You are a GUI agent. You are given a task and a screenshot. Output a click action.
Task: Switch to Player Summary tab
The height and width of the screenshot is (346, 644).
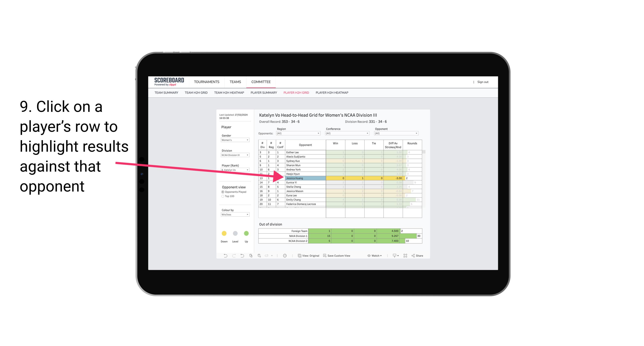[263, 93]
